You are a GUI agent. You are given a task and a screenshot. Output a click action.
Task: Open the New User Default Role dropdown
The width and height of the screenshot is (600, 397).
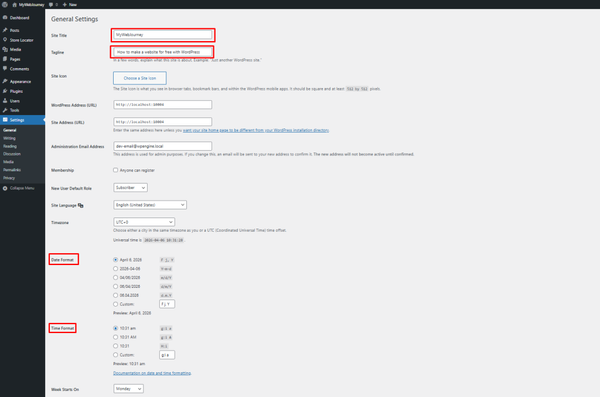pyautogui.click(x=130, y=188)
